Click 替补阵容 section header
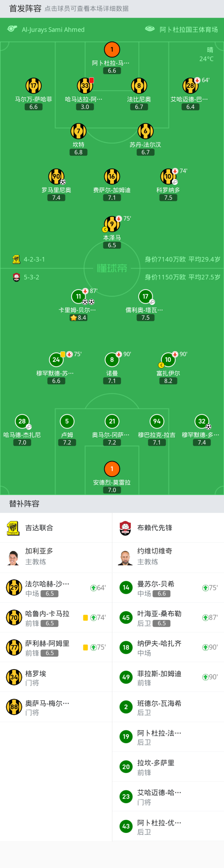224x868 pixels. tap(24, 504)
